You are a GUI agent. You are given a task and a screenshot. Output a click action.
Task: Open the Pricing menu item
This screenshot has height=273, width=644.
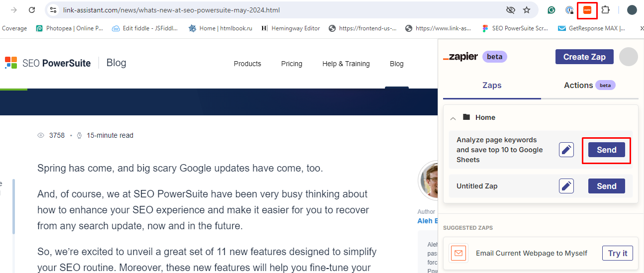(x=291, y=64)
